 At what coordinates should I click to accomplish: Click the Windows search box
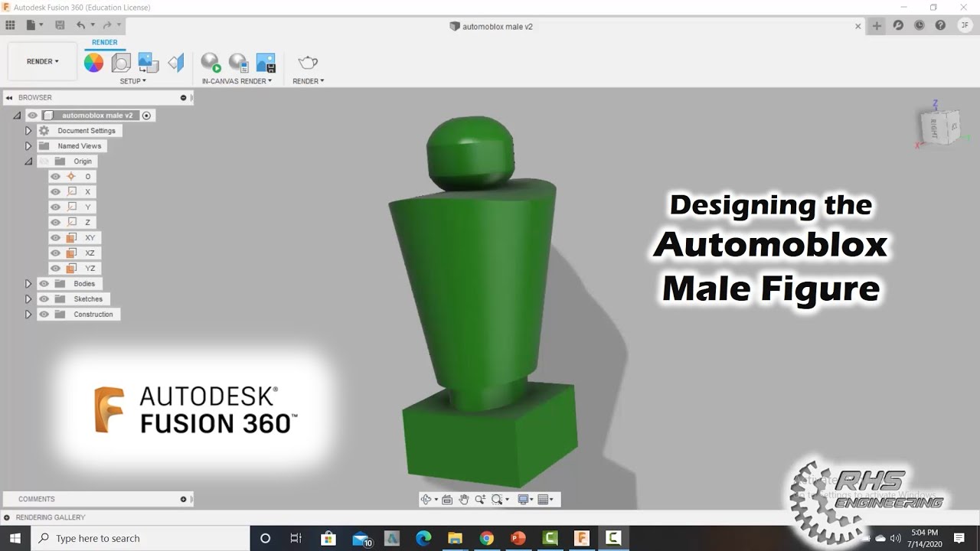click(x=140, y=538)
